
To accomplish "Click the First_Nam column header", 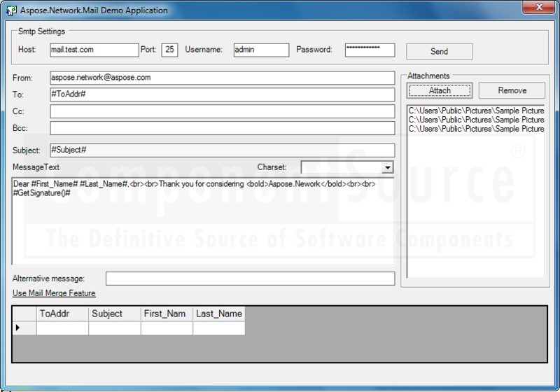I will click(167, 314).
